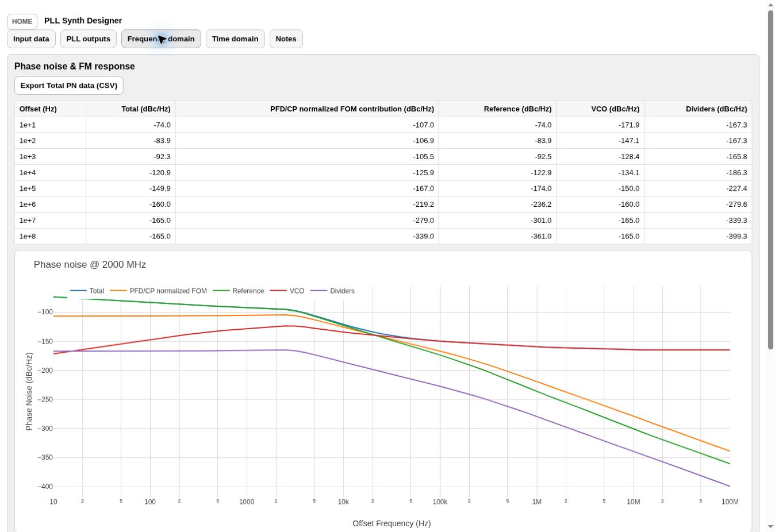Click the scrollbar up arrow

pos(771,5)
